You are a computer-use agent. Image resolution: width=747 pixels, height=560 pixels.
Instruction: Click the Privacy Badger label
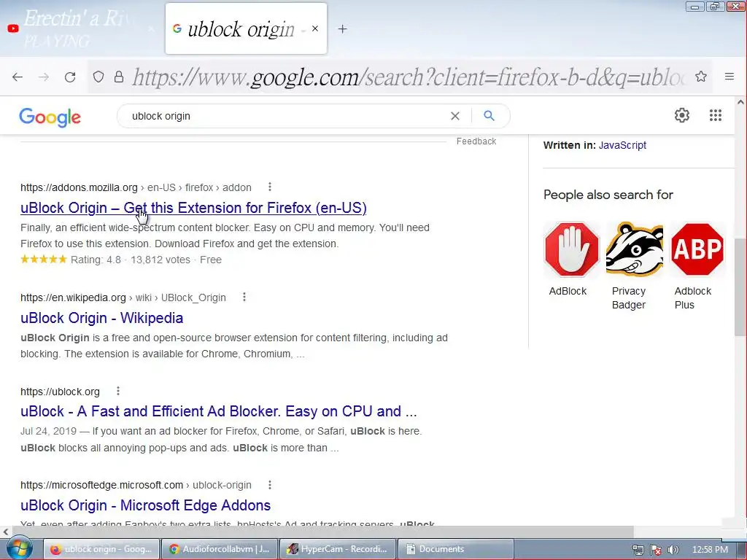pos(629,298)
